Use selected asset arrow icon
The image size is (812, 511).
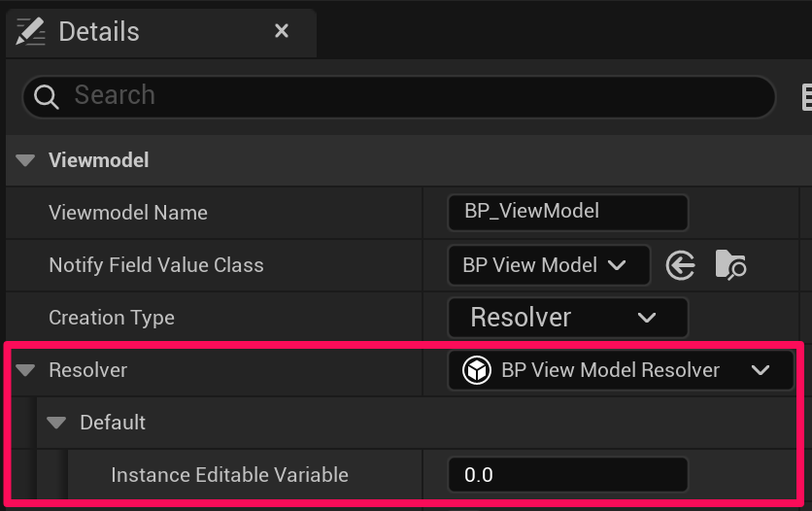pos(680,265)
